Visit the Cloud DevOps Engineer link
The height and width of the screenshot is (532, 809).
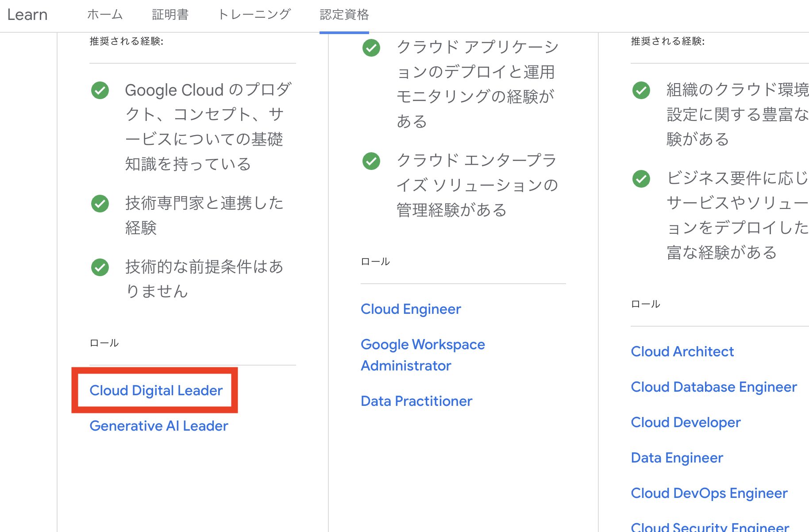coord(709,493)
